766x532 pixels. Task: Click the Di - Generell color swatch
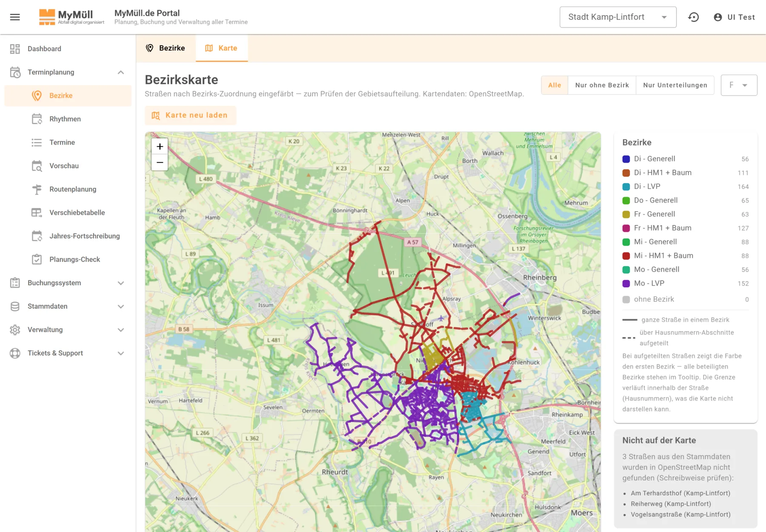click(626, 159)
